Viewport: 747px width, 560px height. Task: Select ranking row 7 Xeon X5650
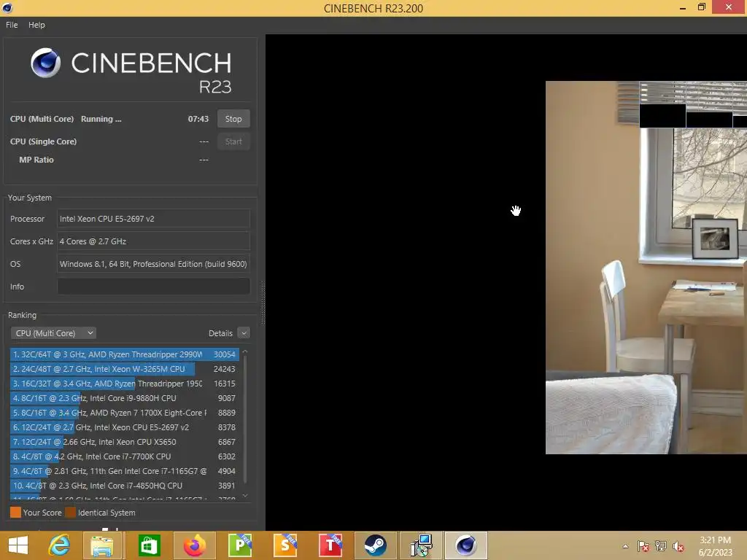pyautogui.click(x=125, y=442)
